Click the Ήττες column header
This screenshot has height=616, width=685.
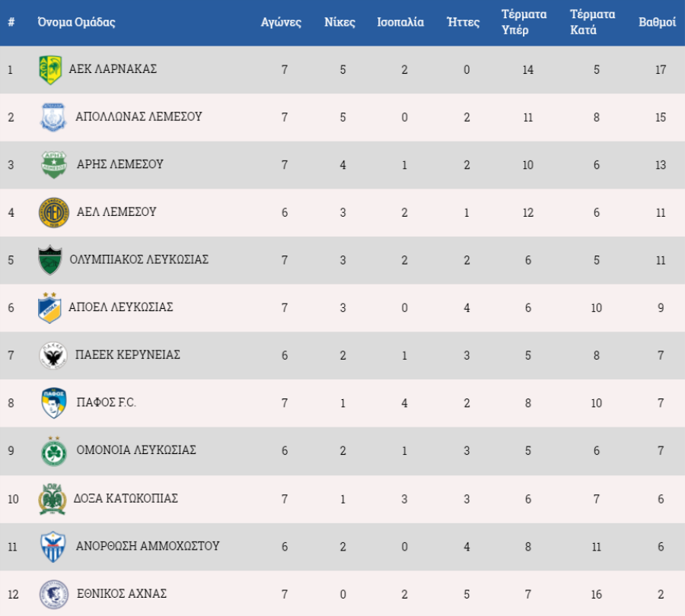coord(463,22)
